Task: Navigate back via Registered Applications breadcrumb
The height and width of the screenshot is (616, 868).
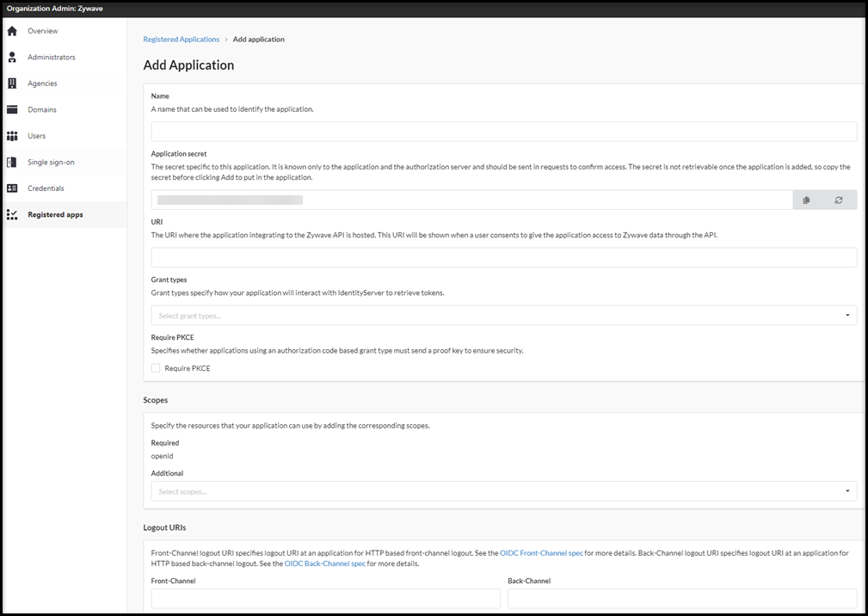Action: pyautogui.click(x=181, y=39)
